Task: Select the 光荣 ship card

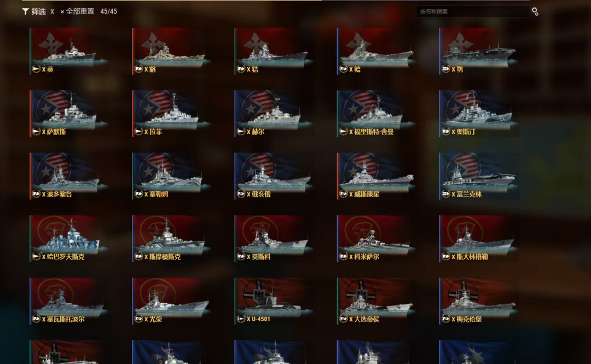Action: tap(171, 301)
